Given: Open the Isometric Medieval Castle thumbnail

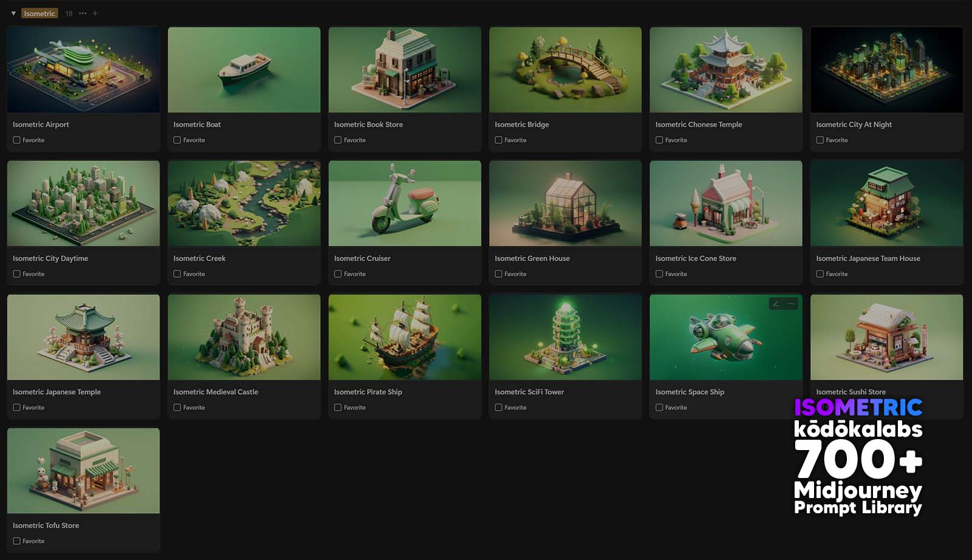Looking at the screenshot, I should pyautogui.click(x=244, y=337).
